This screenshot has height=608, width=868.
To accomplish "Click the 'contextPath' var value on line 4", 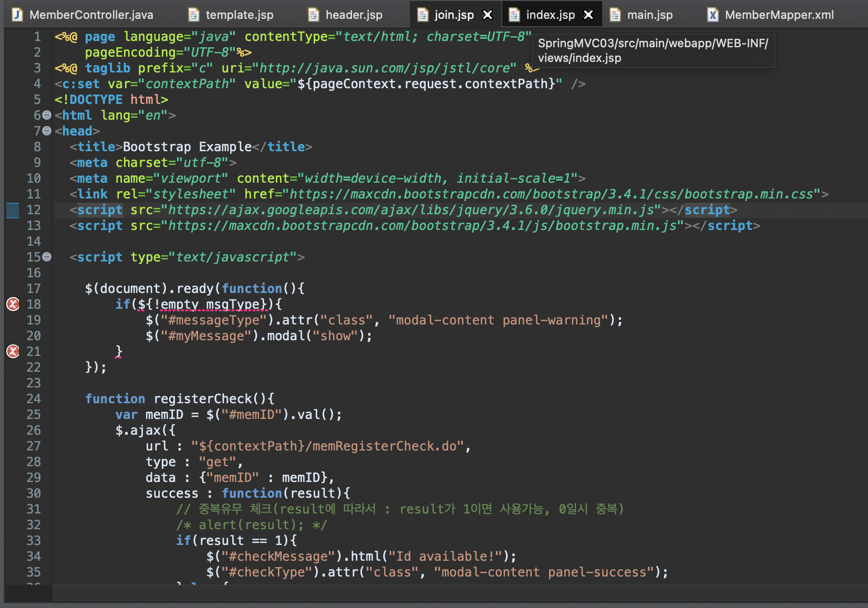I will pos(187,84).
